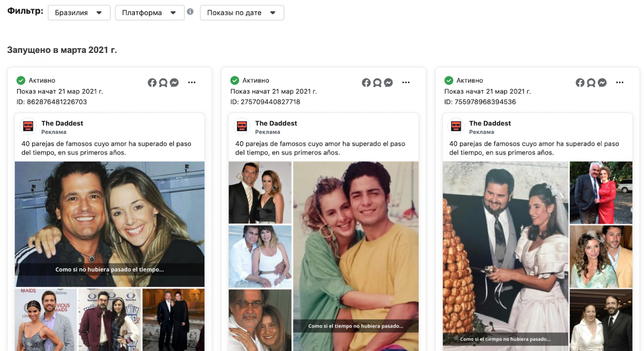Click Messenger icon on ad 862876481226703
The width and height of the screenshot is (644, 351).
[x=174, y=83]
